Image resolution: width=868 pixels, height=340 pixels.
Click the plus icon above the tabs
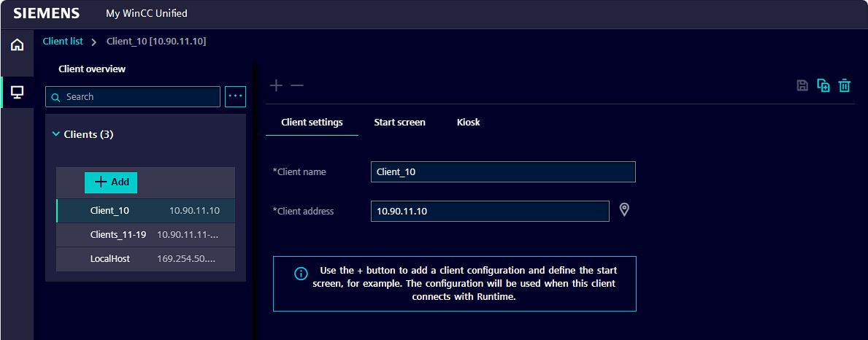(276, 85)
